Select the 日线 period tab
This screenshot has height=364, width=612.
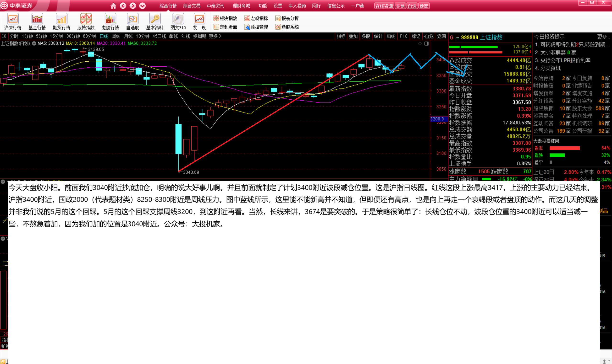pyautogui.click(x=104, y=36)
